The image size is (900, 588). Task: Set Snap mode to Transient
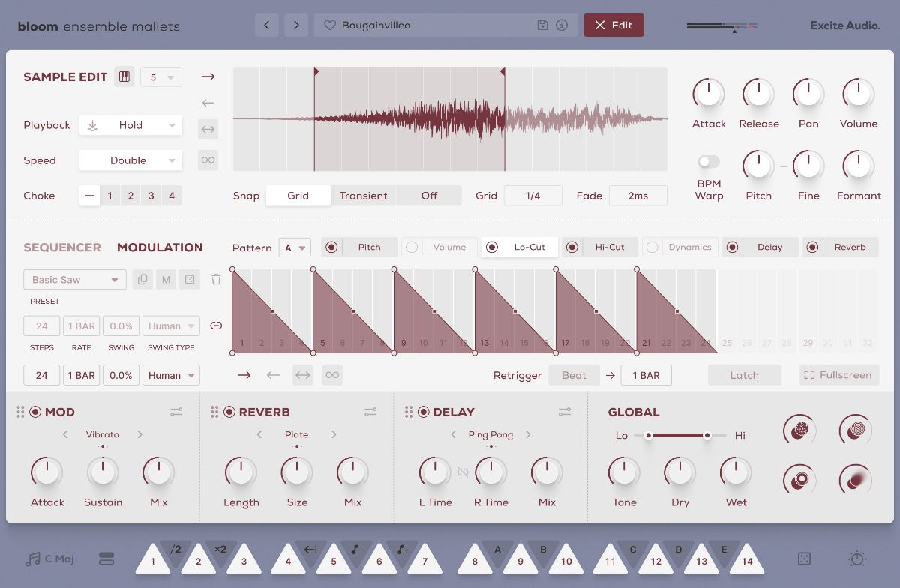point(364,196)
